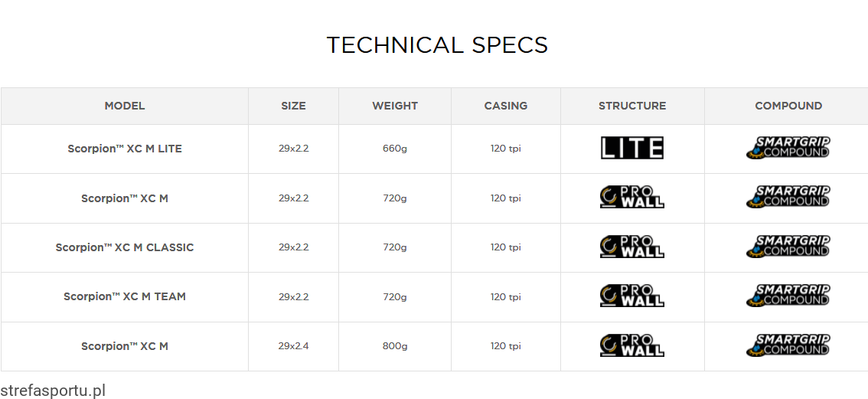Click the Scorpion XC M TEAM model name

click(125, 296)
